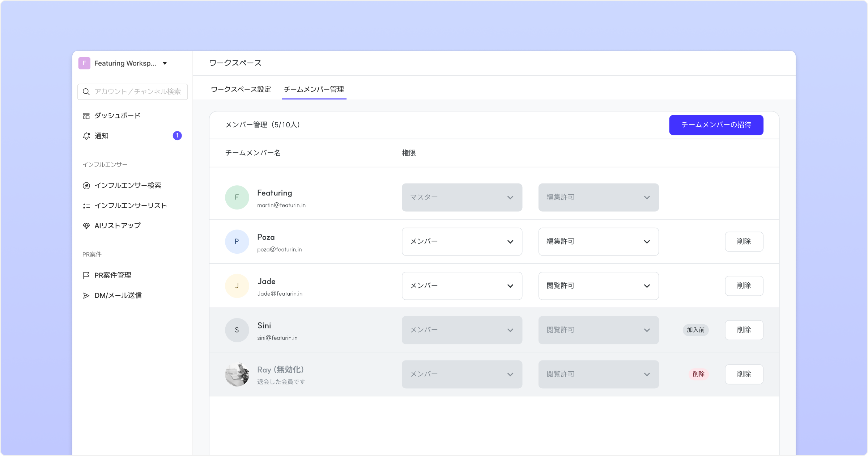
Task: Click the dashboard grid icon
Action: (x=86, y=116)
